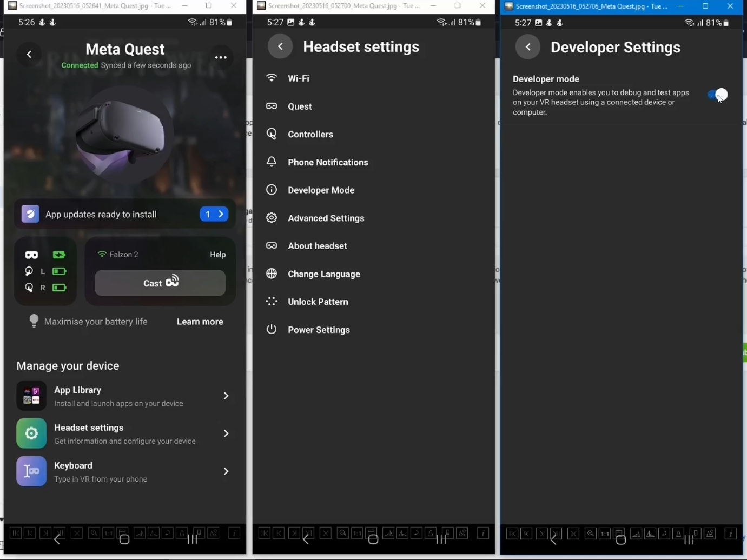Click the Learn more link

(x=200, y=322)
